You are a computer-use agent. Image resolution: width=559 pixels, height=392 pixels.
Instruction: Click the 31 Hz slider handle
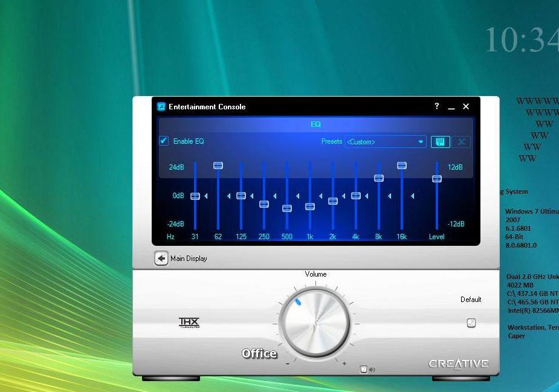(x=195, y=196)
